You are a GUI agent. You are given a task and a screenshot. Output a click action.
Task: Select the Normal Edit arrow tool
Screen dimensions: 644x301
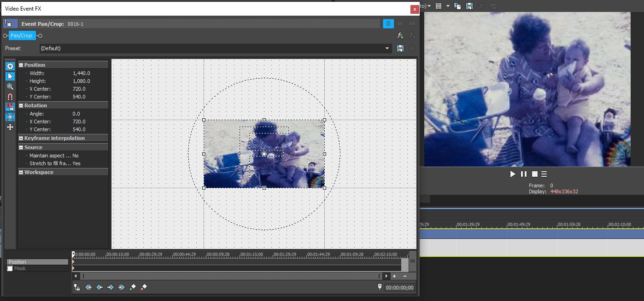(x=10, y=76)
